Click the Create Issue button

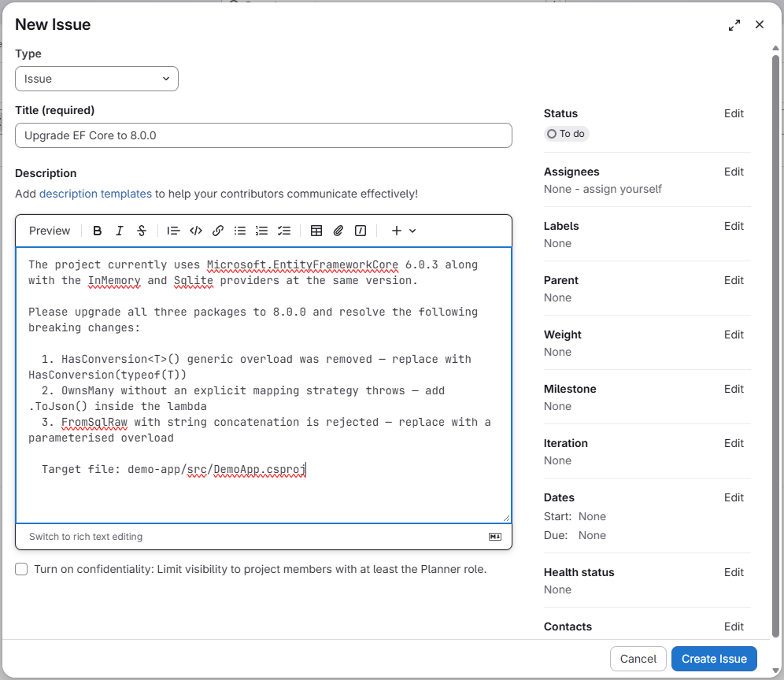(714, 659)
